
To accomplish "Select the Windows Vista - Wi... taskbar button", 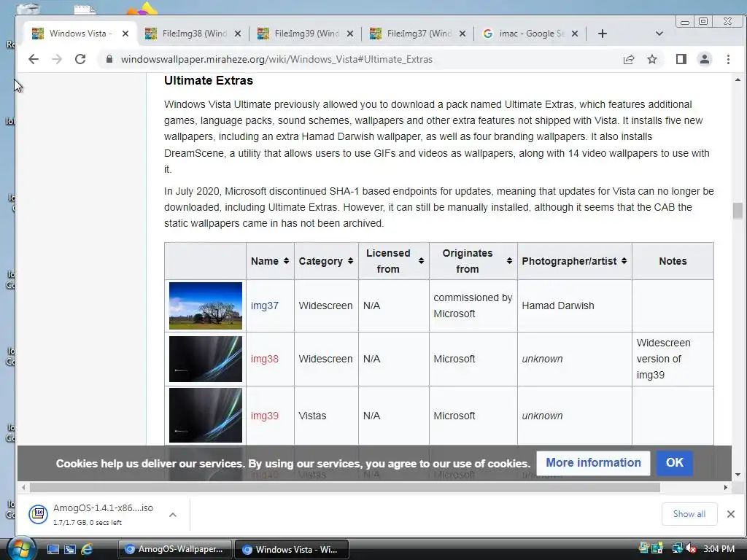I will (292, 549).
